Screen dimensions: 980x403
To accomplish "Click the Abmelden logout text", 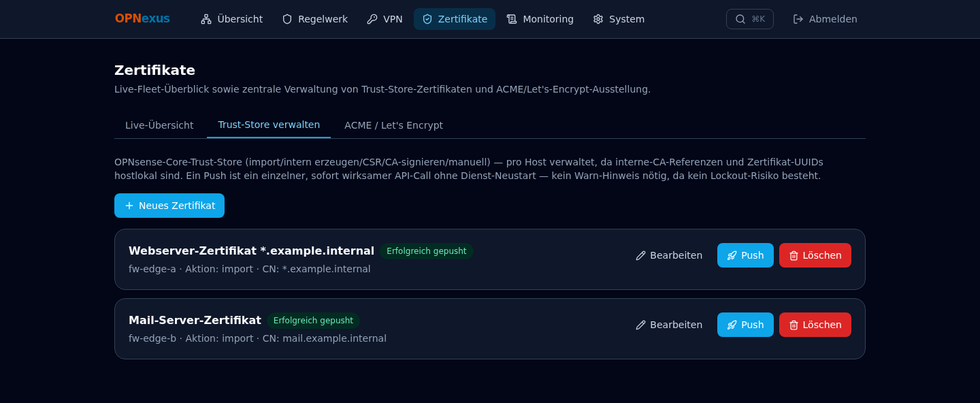I will point(833,19).
